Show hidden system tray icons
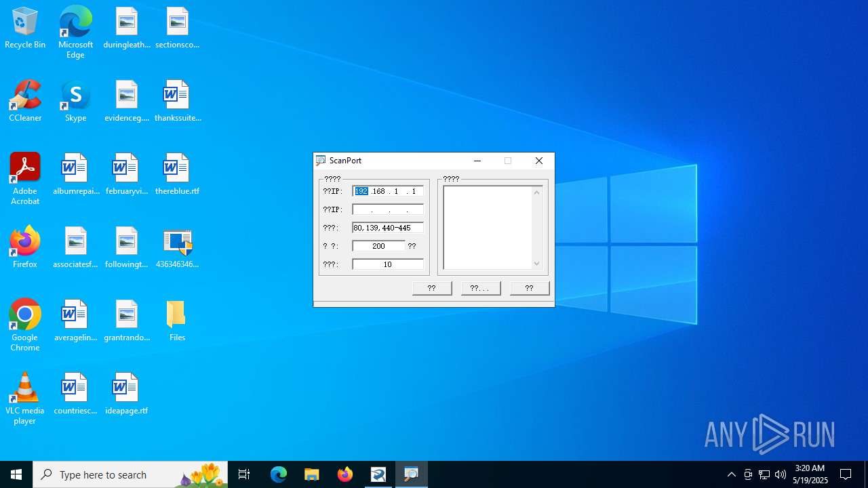Screen dimensions: 868x488 tap(732, 474)
